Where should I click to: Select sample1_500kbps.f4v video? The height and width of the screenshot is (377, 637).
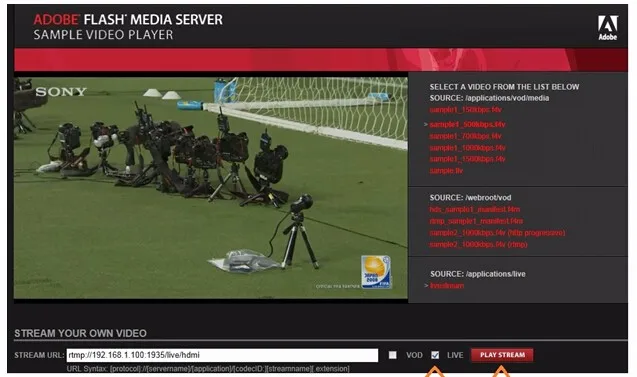point(467,124)
